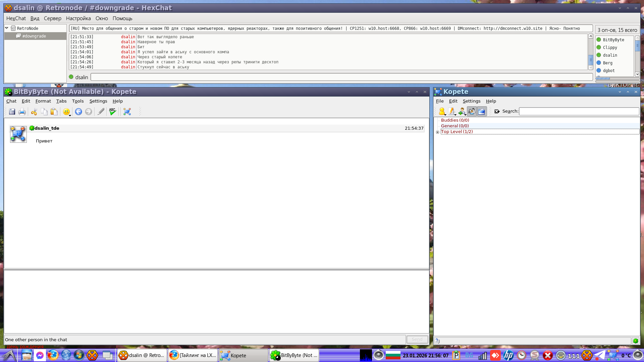Screen dimensions: 644x362
Task: Click the blue history back arrow
Action: click(x=78, y=112)
